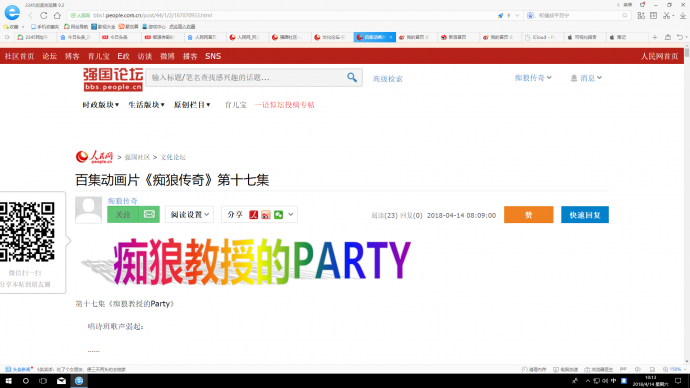
Task: Expand the address bar history dropdown arrow
Action: 517,15
